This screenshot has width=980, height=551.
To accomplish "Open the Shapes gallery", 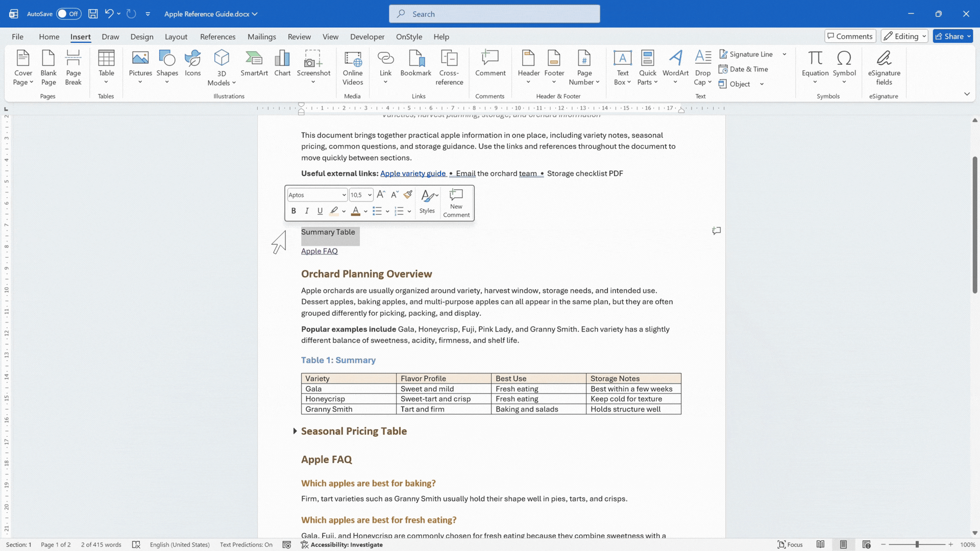I will [x=167, y=67].
